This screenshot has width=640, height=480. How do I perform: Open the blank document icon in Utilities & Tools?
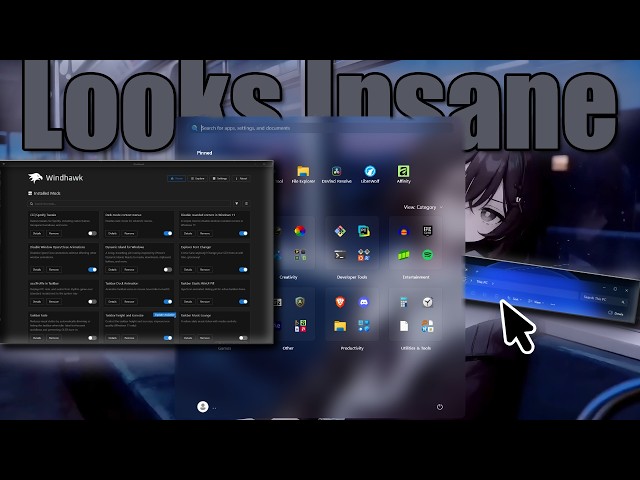coord(404,326)
